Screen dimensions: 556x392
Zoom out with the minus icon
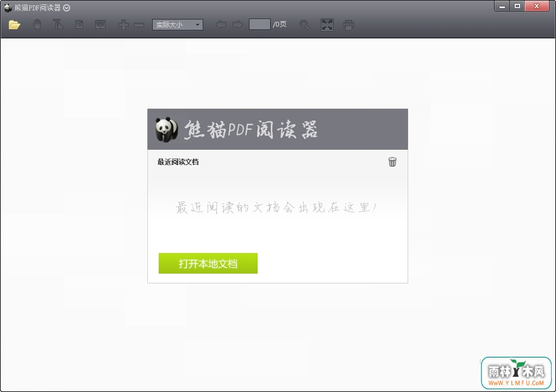tap(139, 25)
